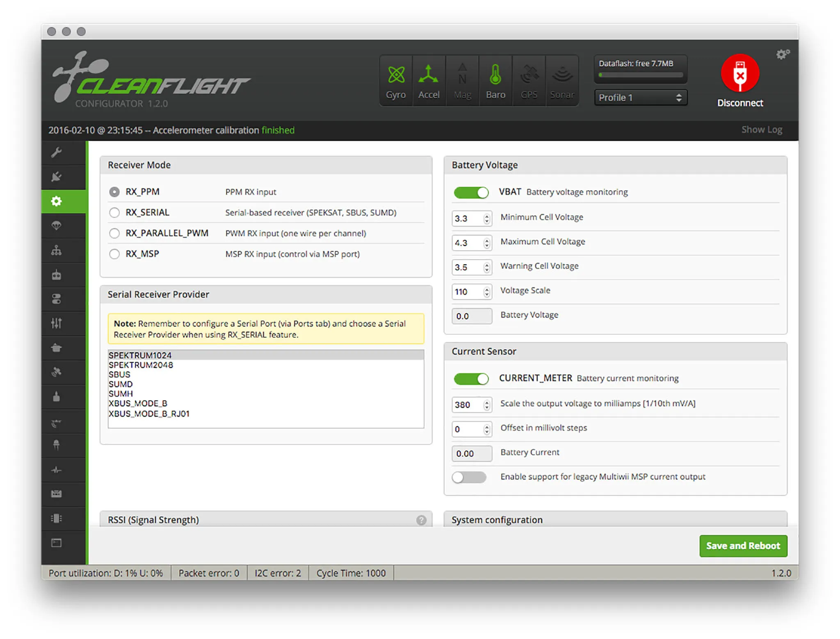
Task: Click the red Disconnect USB icon
Action: (x=740, y=74)
